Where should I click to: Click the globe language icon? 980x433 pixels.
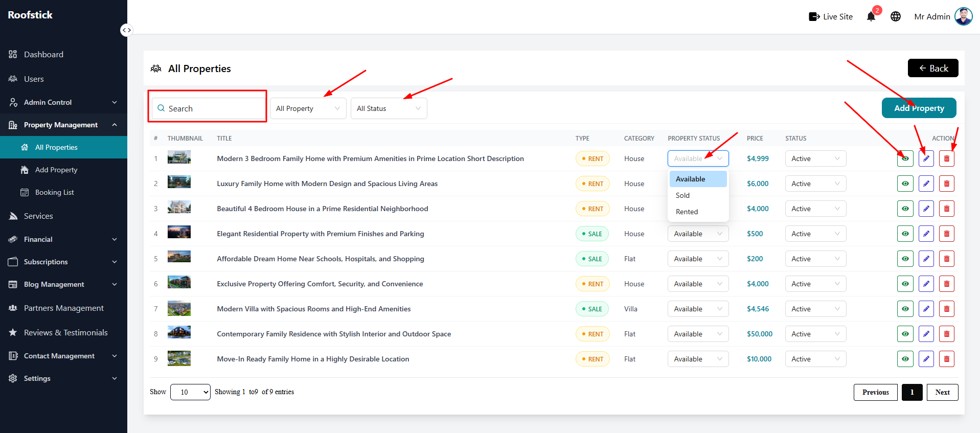(x=896, y=16)
